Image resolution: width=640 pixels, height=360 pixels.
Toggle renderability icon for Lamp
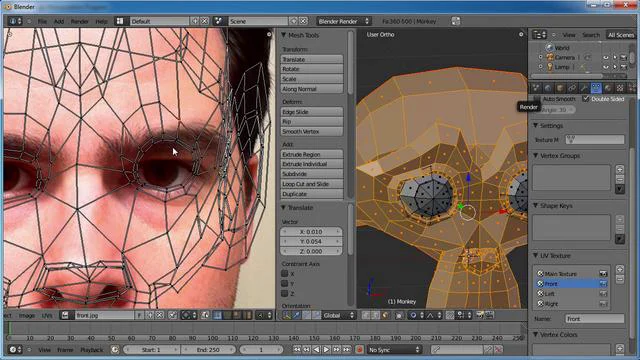tap(624, 67)
